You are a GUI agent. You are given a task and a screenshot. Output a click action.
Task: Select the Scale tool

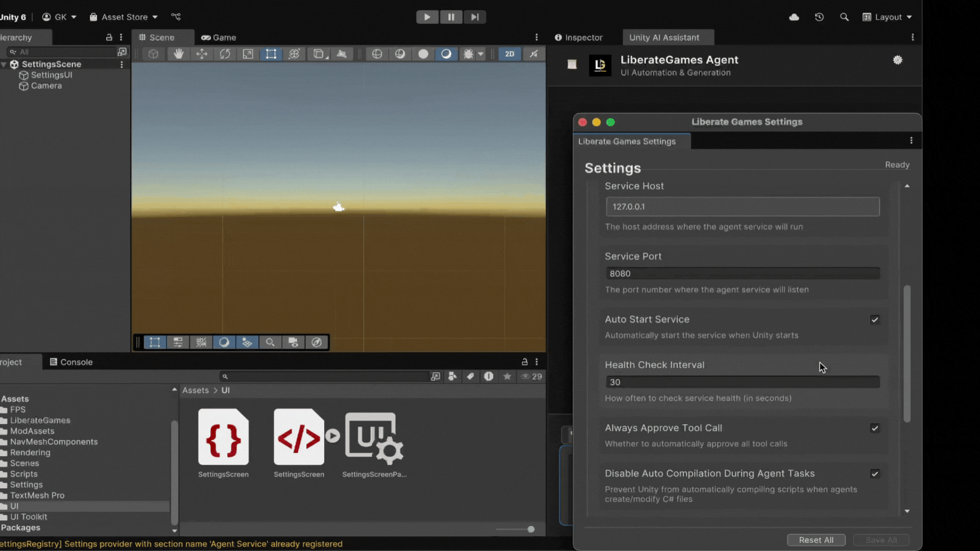pyautogui.click(x=248, y=54)
